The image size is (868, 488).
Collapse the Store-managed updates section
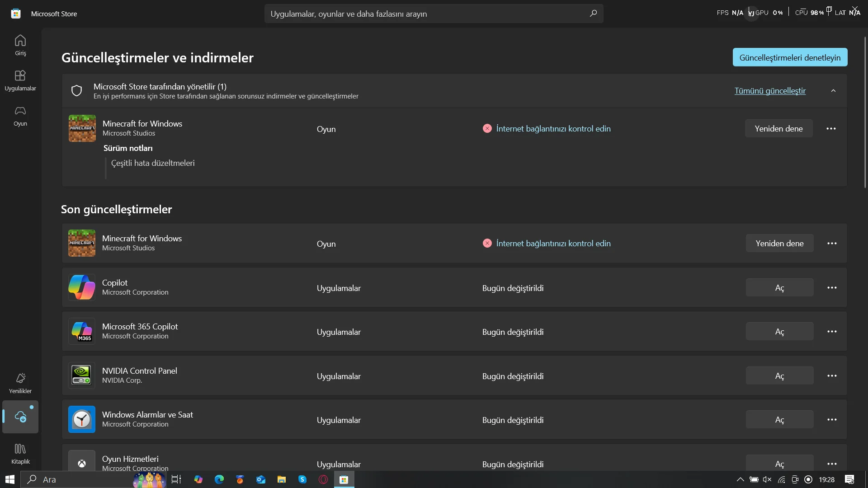pos(833,91)
